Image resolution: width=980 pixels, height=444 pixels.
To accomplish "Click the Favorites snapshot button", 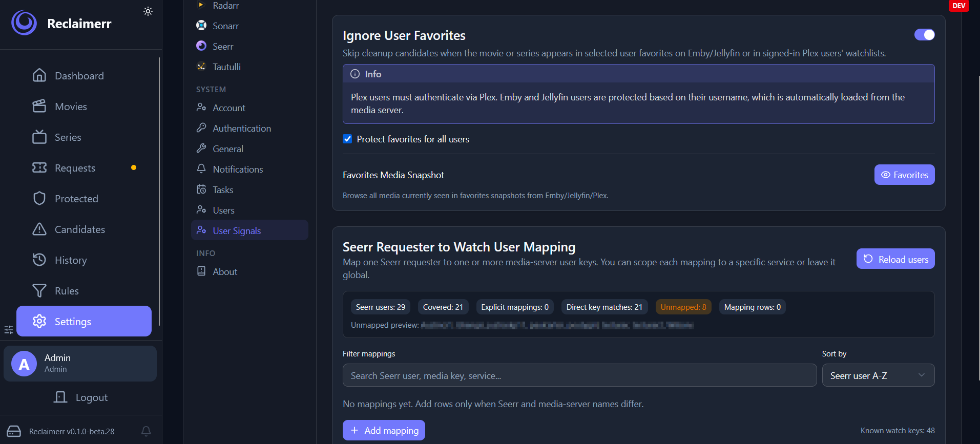I will 904,175.
